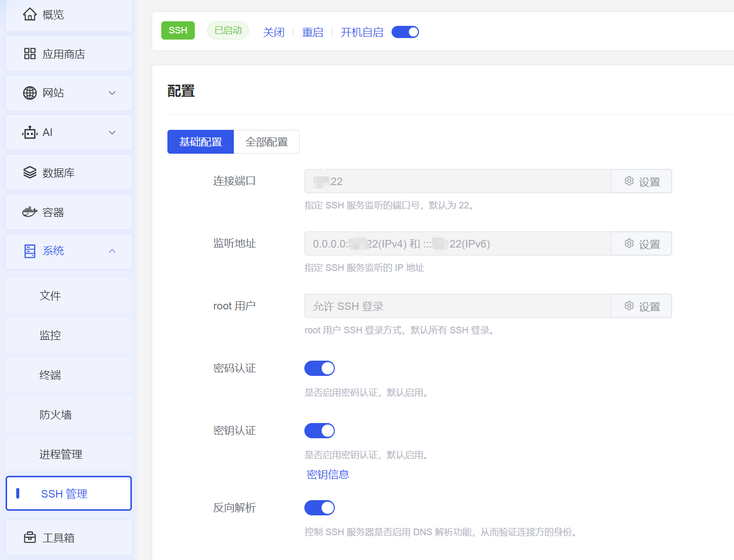The height and width of the screenshot is (560, 734).
Task: Expand the AI submenu arrow
Action: pyautogui.click(x=112, y=132)
